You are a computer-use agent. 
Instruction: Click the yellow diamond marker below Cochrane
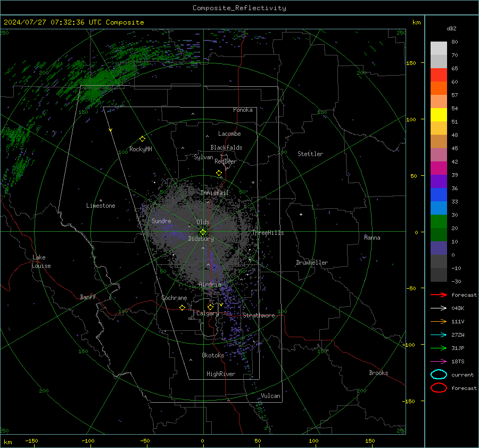click(x=182, y=307)
